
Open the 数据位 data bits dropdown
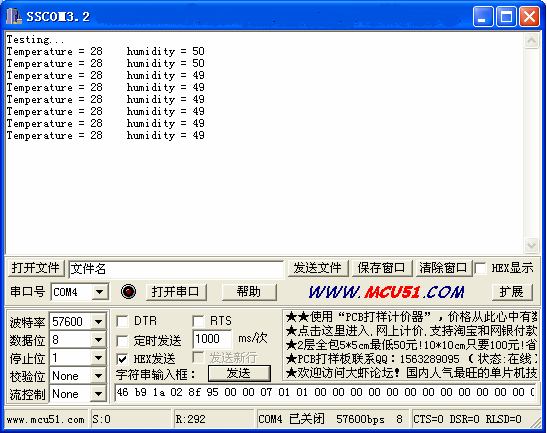tap(98, 339)
